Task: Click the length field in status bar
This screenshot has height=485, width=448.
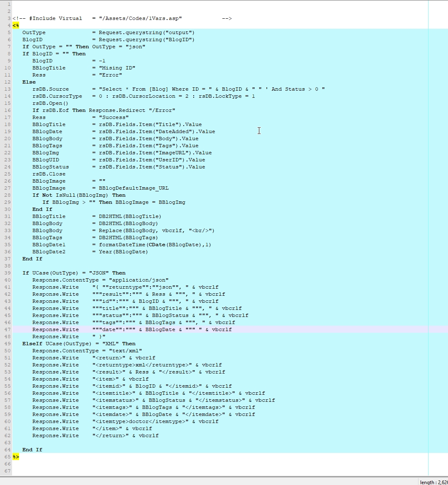Action: [x=433, y=482]
